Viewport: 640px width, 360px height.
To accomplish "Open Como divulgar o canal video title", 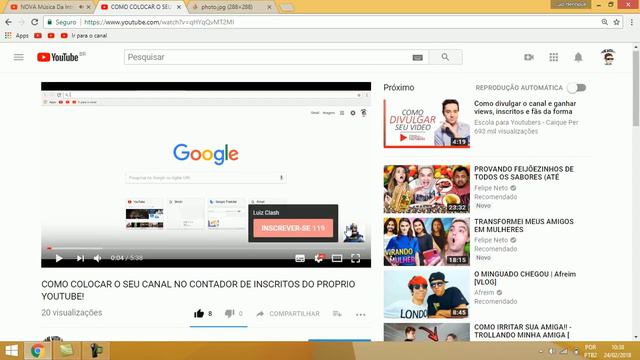I will tap(525, 107).
